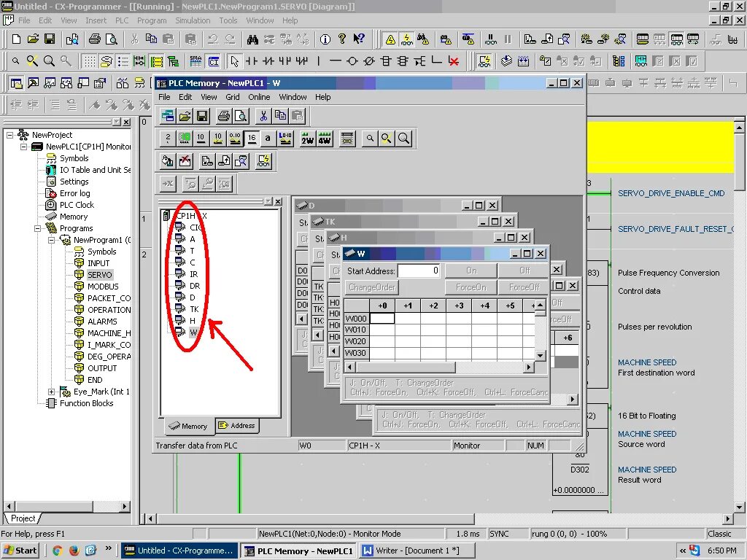Click the Project tab at bottom left

pyautogui.click(x=23, y=518)
